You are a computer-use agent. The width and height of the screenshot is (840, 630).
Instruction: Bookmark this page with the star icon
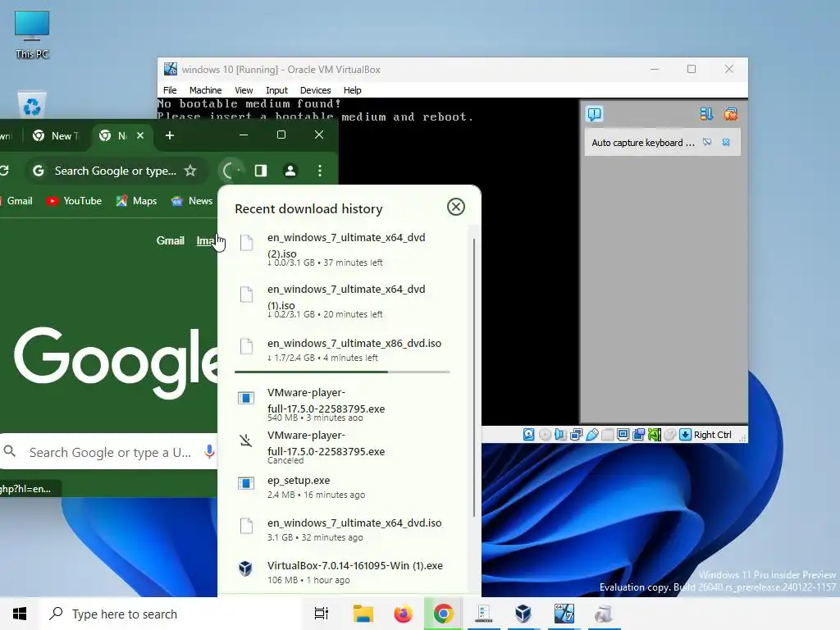point(190,171)
